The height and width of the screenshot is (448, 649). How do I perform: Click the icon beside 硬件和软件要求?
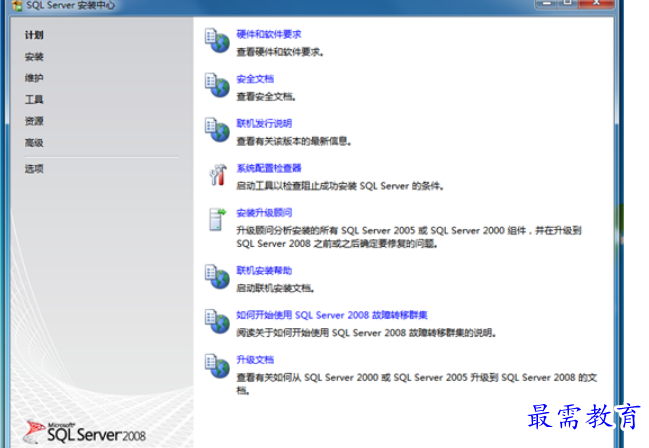[x=217, y=40]
